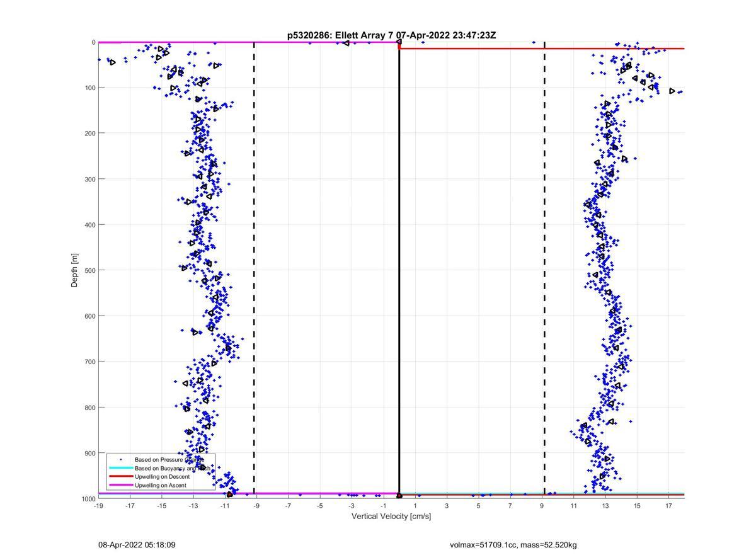
Task: Click the '-13' x-axis tick label
Action: tap(193, 505)
